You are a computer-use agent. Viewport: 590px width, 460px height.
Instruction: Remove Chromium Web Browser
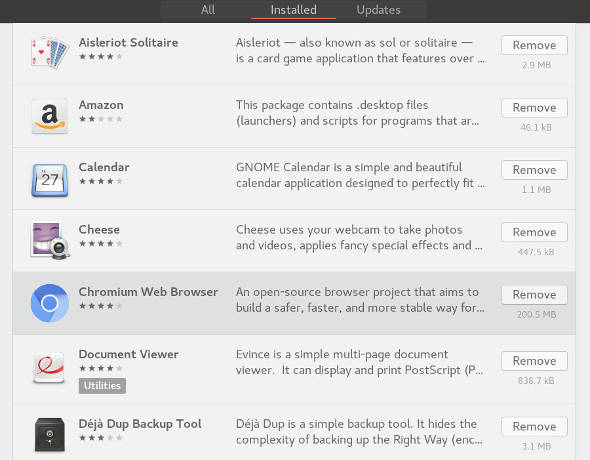(534, 295)
